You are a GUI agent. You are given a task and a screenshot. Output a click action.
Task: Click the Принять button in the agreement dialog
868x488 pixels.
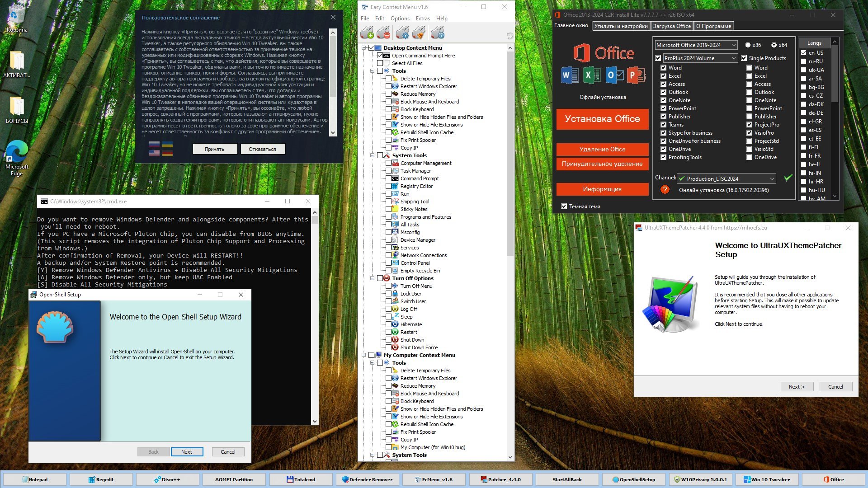[x=214, y=149]
